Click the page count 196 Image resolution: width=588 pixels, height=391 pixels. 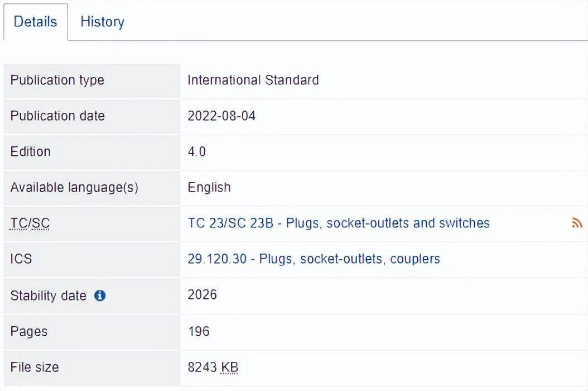point(199,331)
